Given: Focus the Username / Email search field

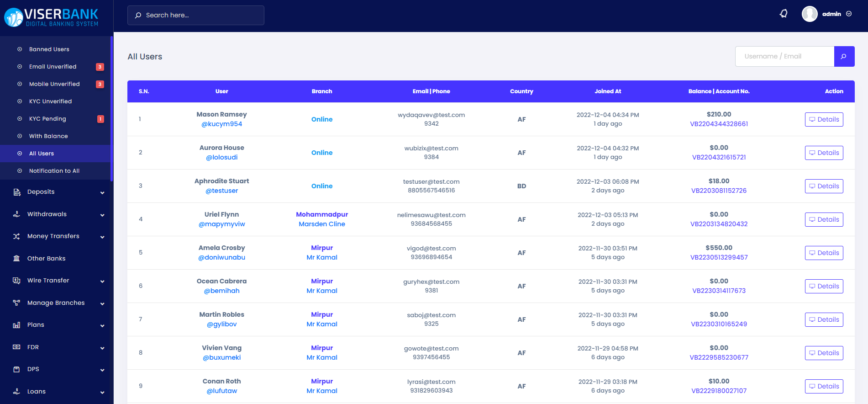Looking at the screenshot, I should tap(784, 56).
